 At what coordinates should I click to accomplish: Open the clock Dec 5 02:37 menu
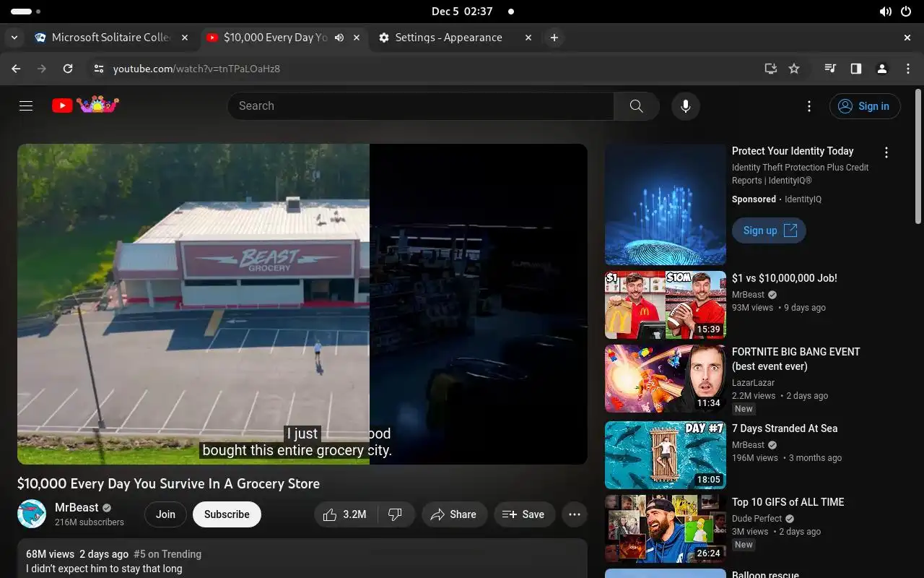click(x=462, y=12)
